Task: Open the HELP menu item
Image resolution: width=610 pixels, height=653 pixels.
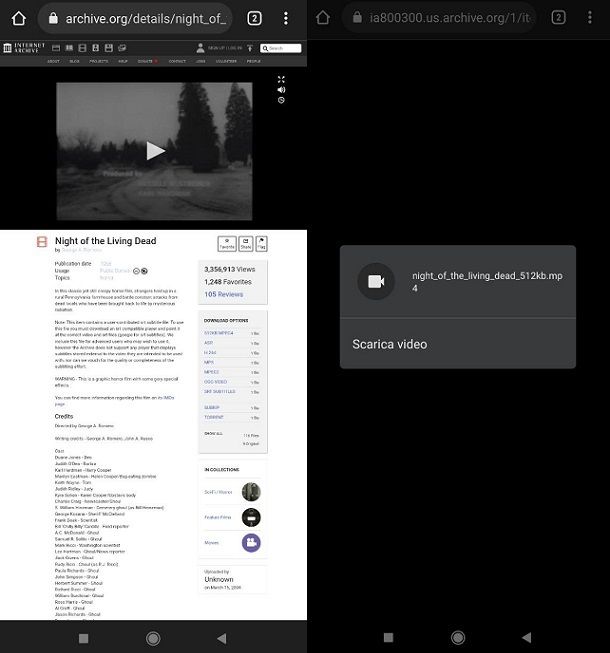Action: click(x=123, y=61)
